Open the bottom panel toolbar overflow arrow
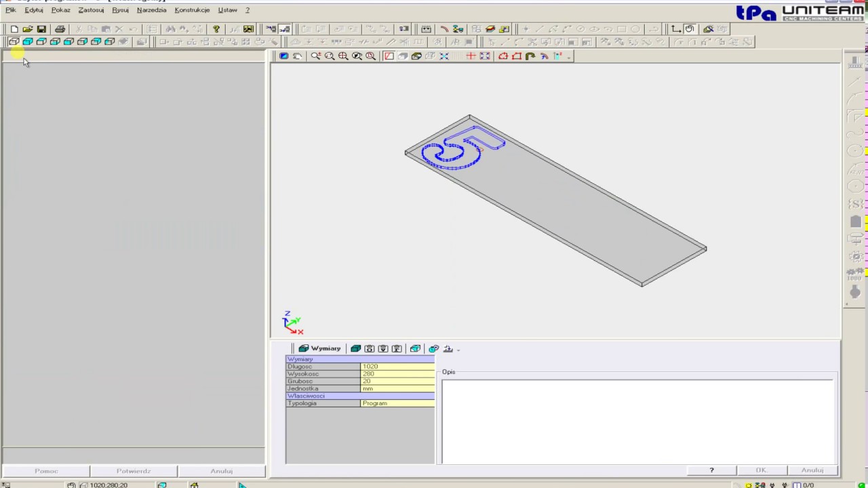868x488 pixels. 458,350
